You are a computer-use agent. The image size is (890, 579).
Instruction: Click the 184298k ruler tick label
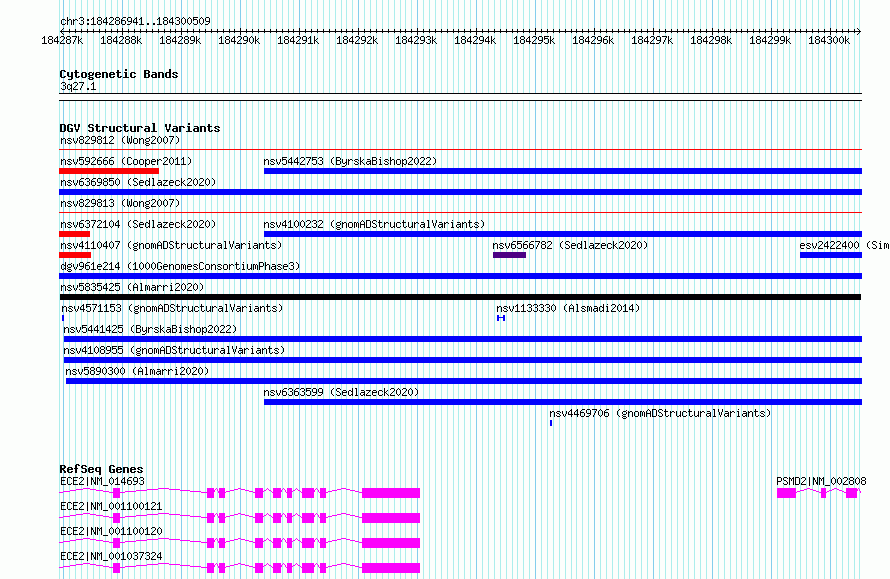(x=711, y=40)
